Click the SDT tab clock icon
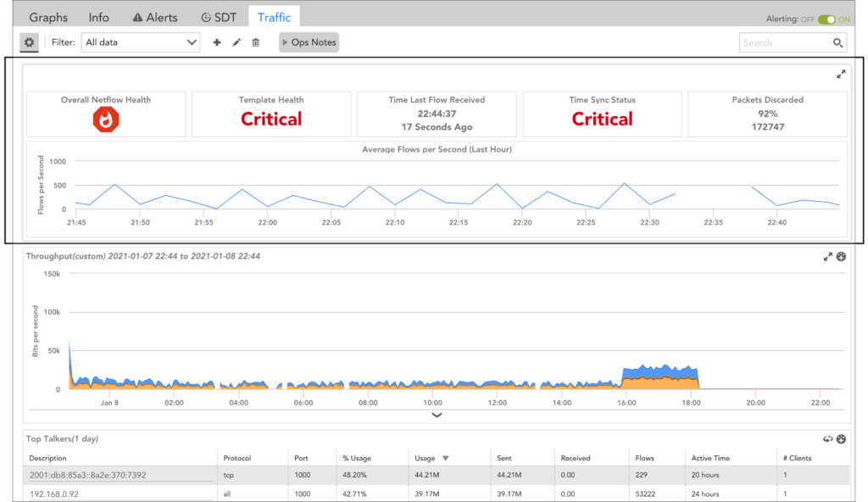Image resolution: width=868 pixels, height=502 pixels. (x=206, y=18)
